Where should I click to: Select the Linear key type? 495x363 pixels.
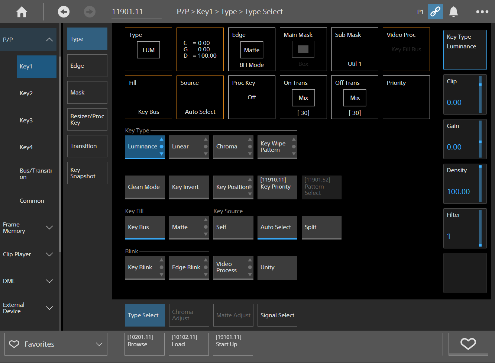tap(189, 147)
